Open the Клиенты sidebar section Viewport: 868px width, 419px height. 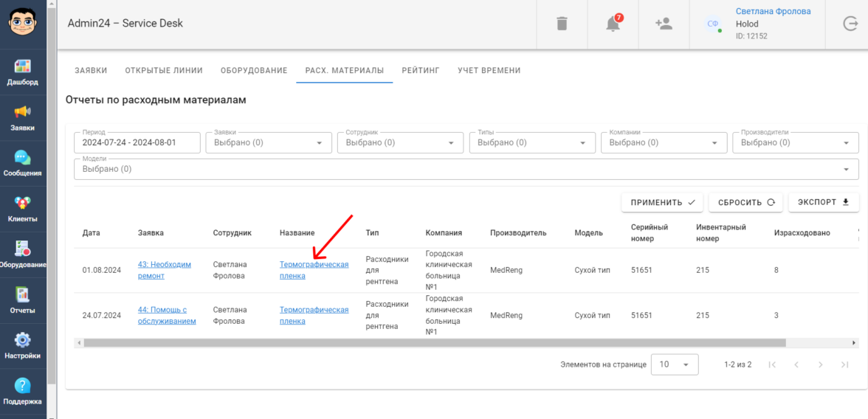point(23,209)
